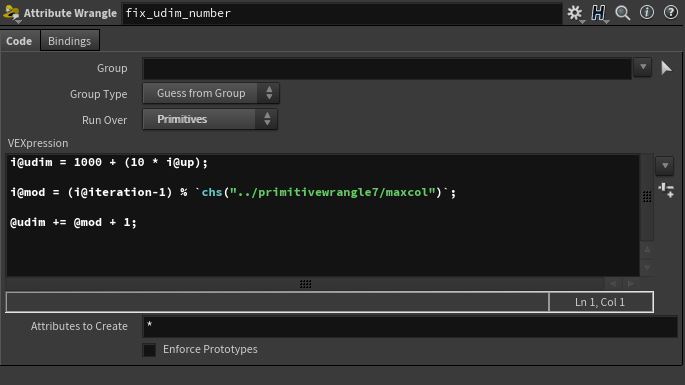Toggle the Enforce Prototypes checkbox
The height and width of the screenshot is (385, 685).
(149, 350)
